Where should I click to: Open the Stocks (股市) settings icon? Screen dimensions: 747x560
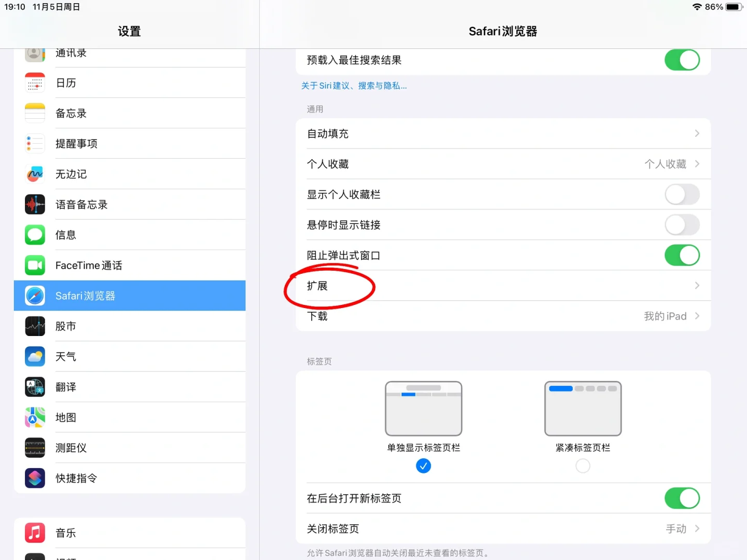click(x=34, y=326)
